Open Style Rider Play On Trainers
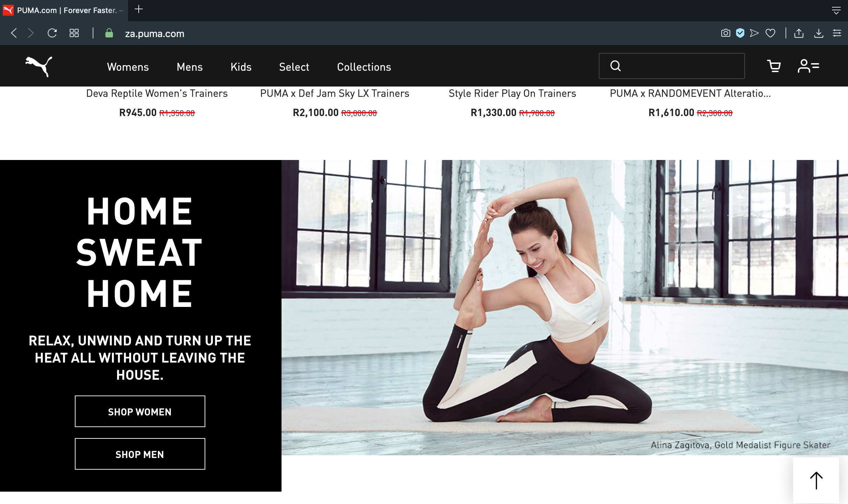 pyautogui.click(x=512, y=93)
